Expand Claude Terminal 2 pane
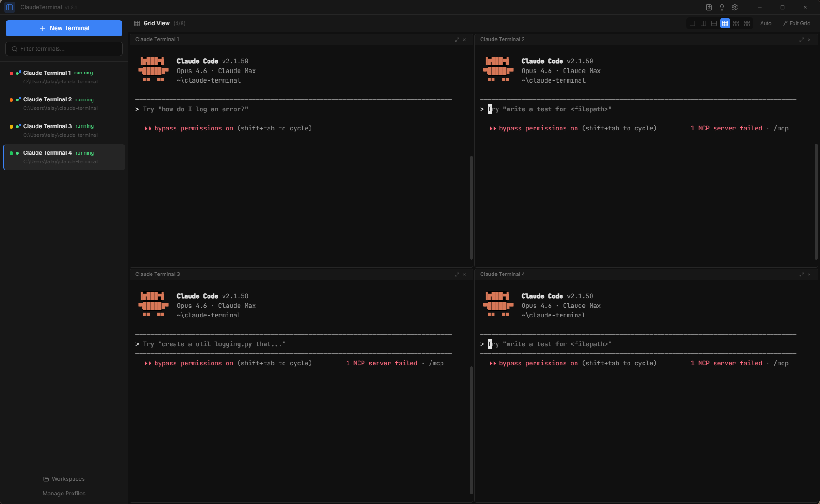Screen dimensions: 820x504 (x=801, y=40)
